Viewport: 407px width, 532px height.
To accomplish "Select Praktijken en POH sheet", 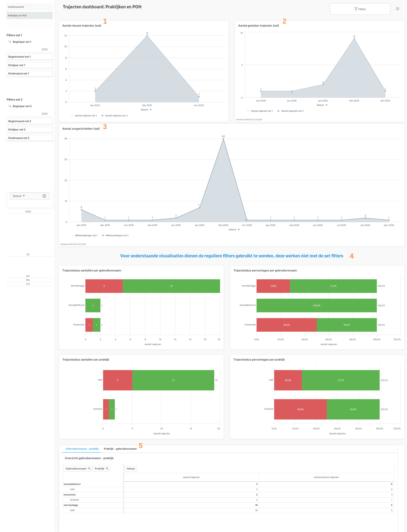I will pos(30,15).
